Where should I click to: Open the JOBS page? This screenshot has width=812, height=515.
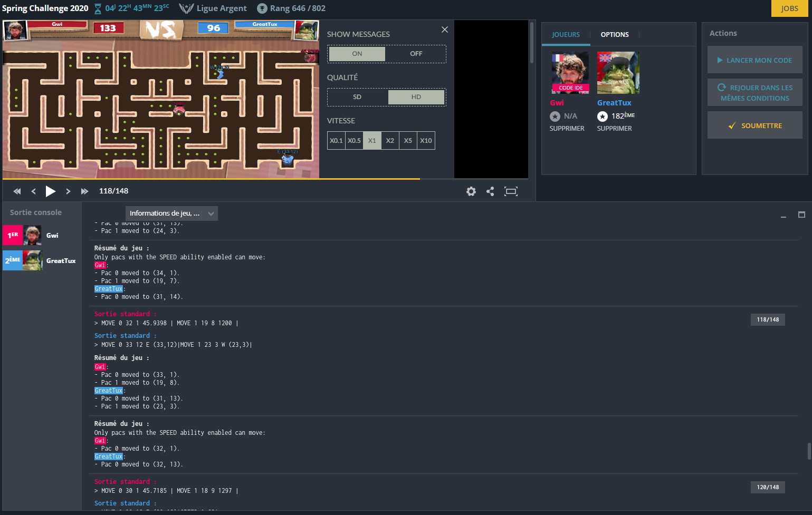pyautogui.click(x=789, y=8)
